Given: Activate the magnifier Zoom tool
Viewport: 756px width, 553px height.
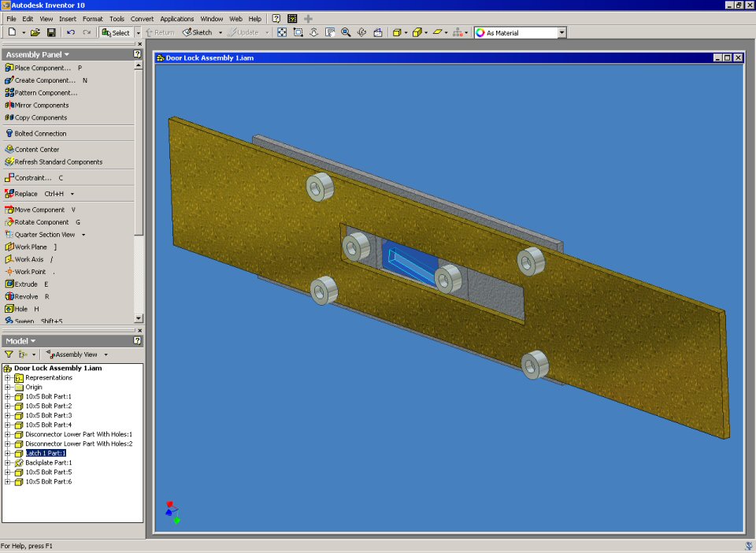Looking at the screenshot, I should (x=346, y=32).
